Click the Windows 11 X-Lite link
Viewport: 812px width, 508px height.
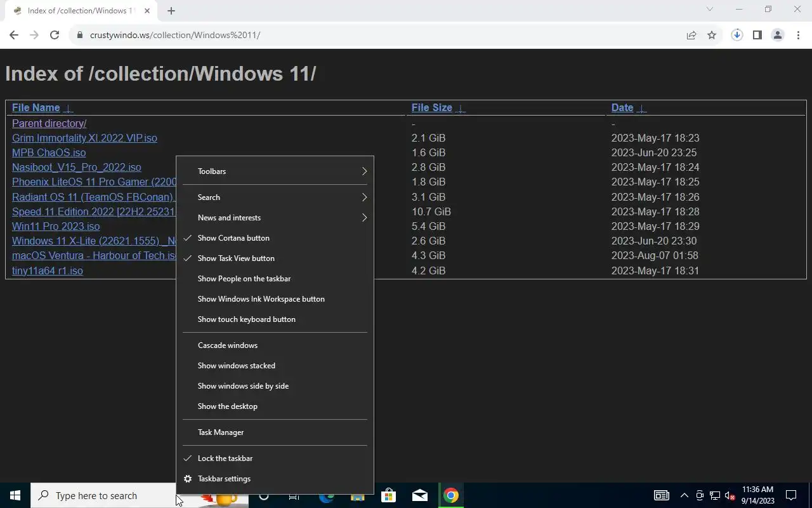[94, 241]
